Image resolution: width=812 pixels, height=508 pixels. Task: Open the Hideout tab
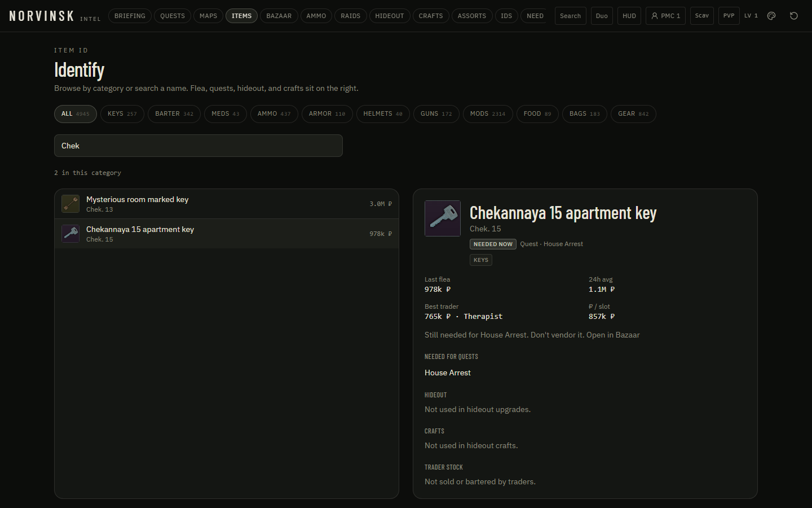click(x=390, y=16)
